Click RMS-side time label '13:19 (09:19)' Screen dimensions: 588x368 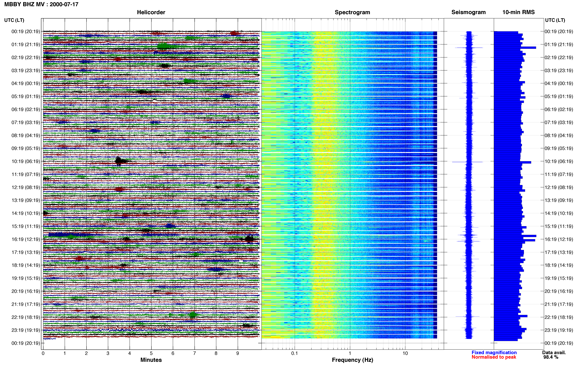559,200
